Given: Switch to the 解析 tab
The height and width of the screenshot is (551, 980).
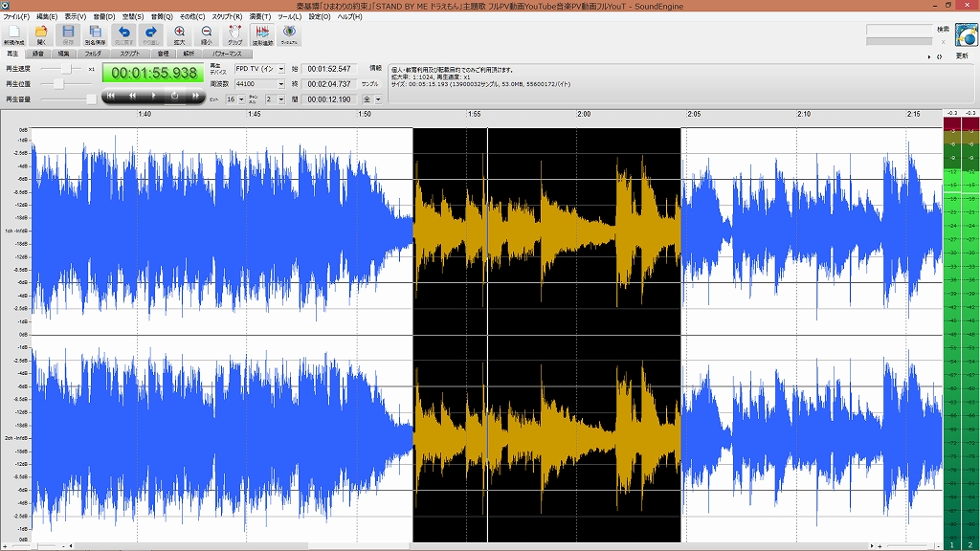Looking at the screenshot, I should [x=189, y=54].
